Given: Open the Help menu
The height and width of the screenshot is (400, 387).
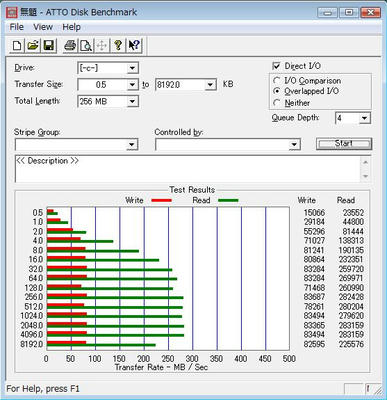Looking at the screenshot, I should coord(72,27).
